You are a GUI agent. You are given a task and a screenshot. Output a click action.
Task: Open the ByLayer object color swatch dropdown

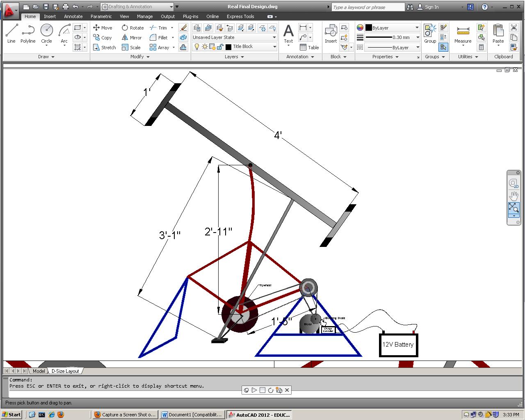[392, 27]
